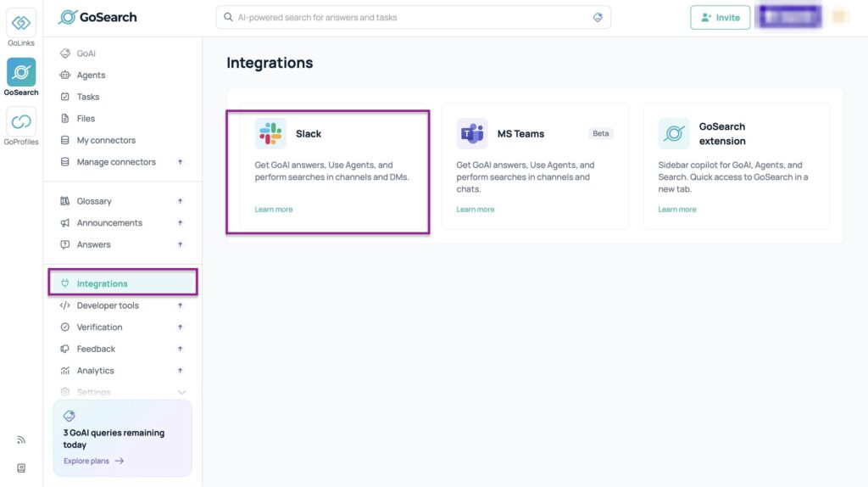Click the My connectors database icon
868x487 pixels.
point(64,140)
